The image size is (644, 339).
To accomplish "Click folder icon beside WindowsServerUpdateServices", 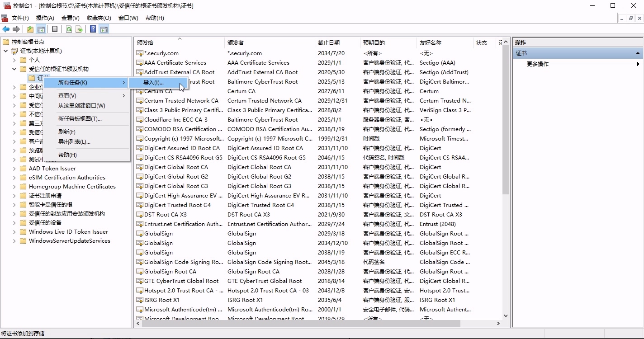I will tap(23, 240).
